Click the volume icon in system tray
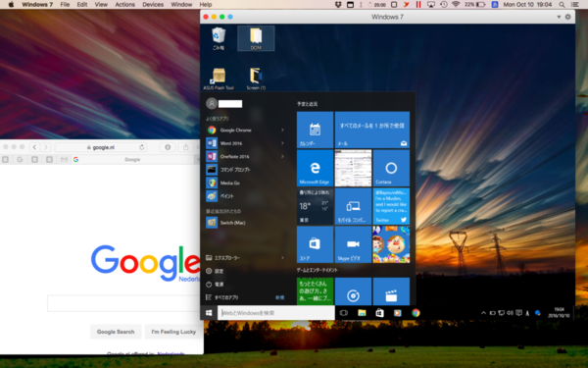Viewport: 588px width, 368px height. [510, 313]
